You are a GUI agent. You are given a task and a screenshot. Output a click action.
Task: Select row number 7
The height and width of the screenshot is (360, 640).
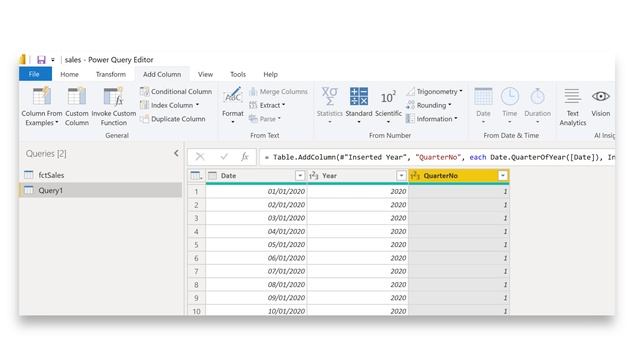(x=196, y=271)
